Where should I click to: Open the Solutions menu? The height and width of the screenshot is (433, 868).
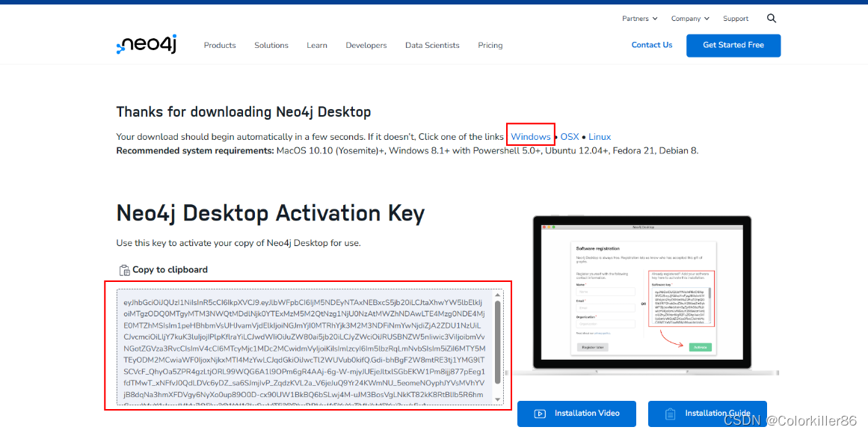coord(271,46)
